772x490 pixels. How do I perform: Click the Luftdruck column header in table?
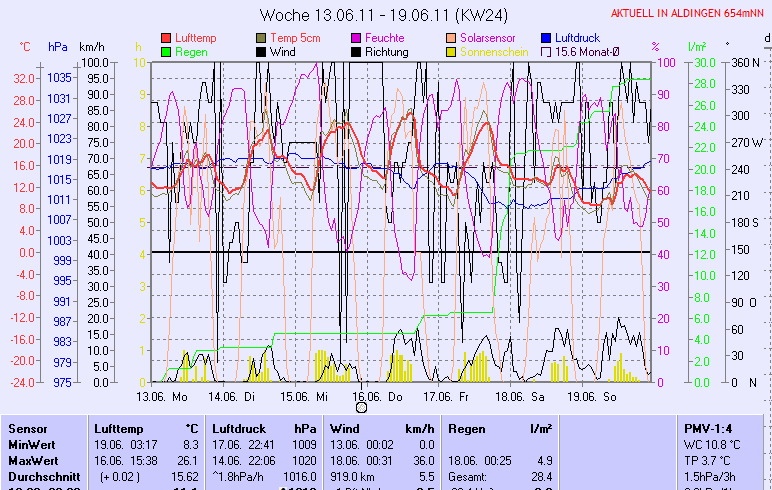click(x=239, y=428)
